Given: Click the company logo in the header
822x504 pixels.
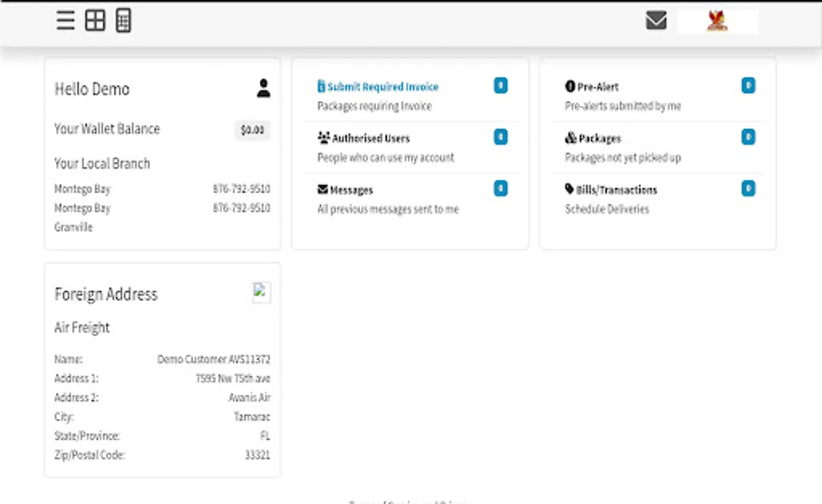Looking at the screenshot, I should point(717,21).
